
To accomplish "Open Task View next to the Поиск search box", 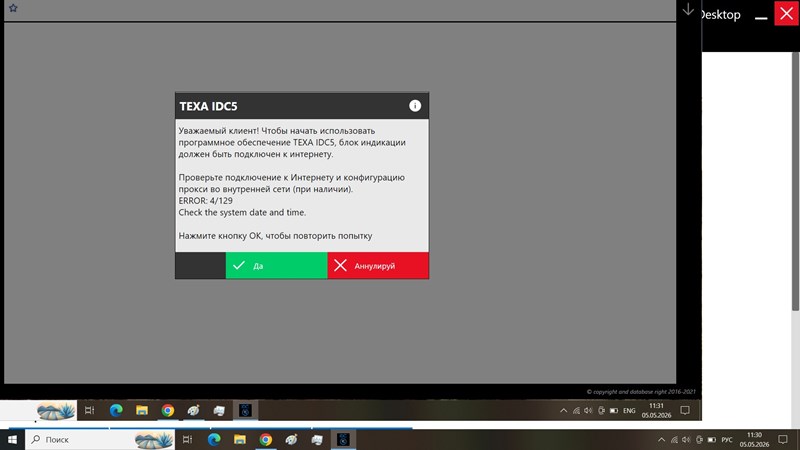I will point(187,439).
